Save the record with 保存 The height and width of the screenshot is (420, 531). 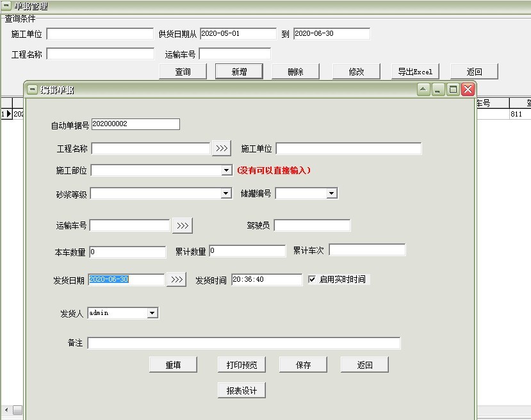pyautogui.click(x=303, y=364)
